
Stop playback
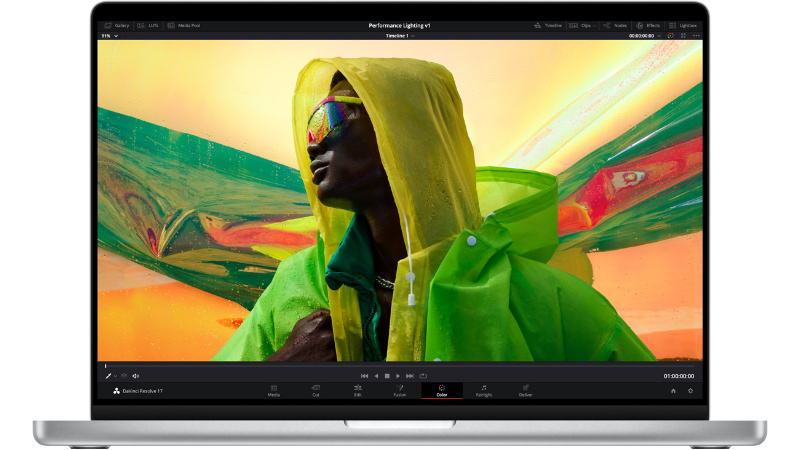[x=387, y=376]
